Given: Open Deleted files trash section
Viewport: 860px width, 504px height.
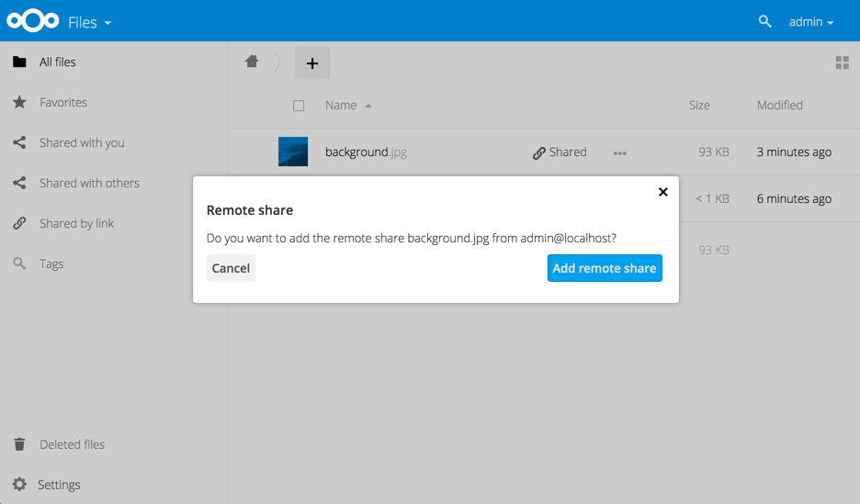Looking at the screenshot, I should (72, 444).
